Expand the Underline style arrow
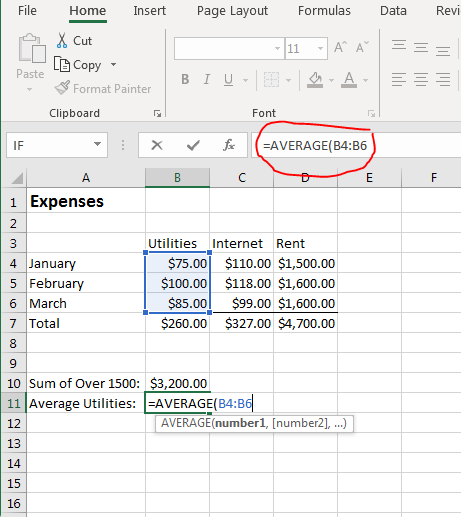Image resolution: width=461 pixels, height=517 pixels. 246,80
